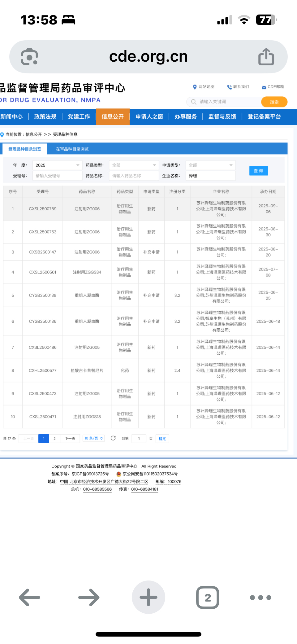Click the 下一页 button
The width and height of the screenshot is (297, 644).
[70, 438]
